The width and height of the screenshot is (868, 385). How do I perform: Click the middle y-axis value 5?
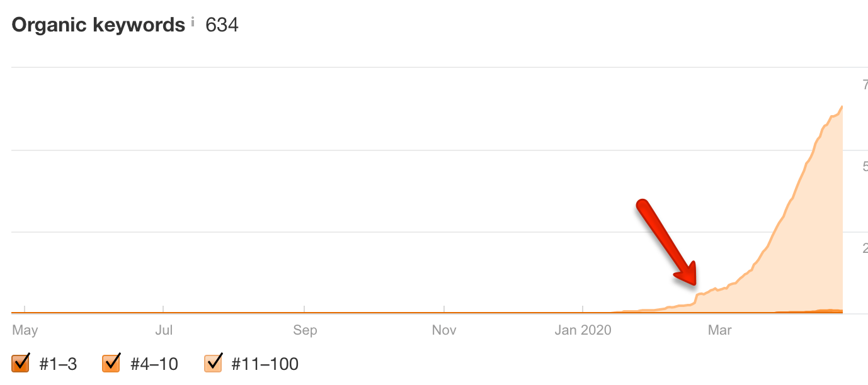865,167
